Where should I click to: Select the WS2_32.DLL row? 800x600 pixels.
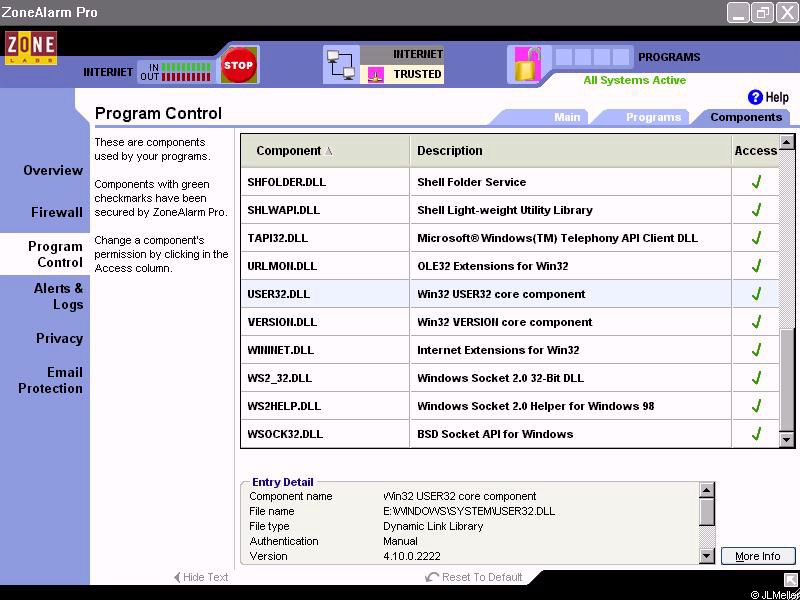point(510,379)
